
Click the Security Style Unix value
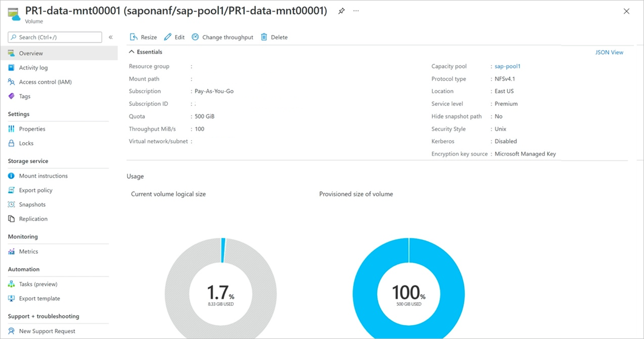pyautogui.click(x=500, y=129)
